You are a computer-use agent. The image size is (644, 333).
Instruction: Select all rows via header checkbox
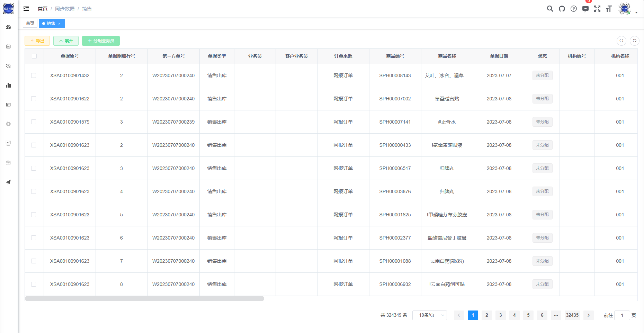[34, 56]
